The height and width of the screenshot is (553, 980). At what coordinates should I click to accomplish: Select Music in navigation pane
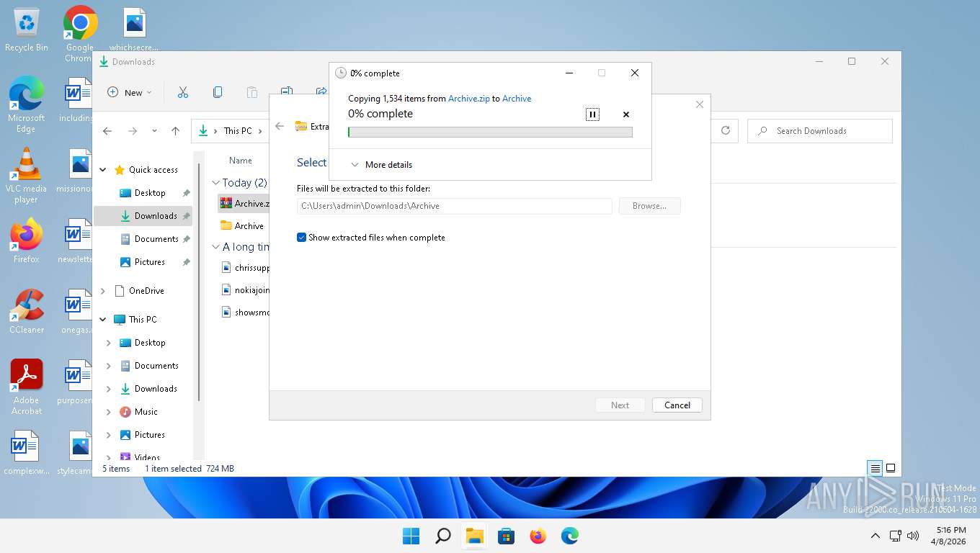pos(146,412)
